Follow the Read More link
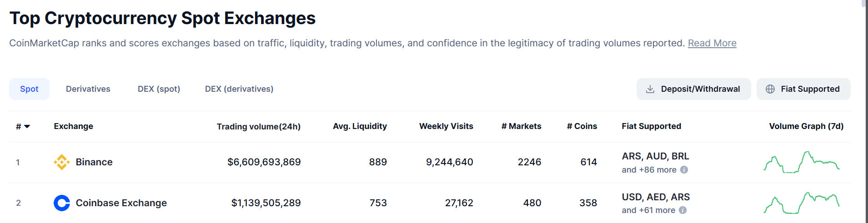The image size is (868, 223). (x=712, y=43)
